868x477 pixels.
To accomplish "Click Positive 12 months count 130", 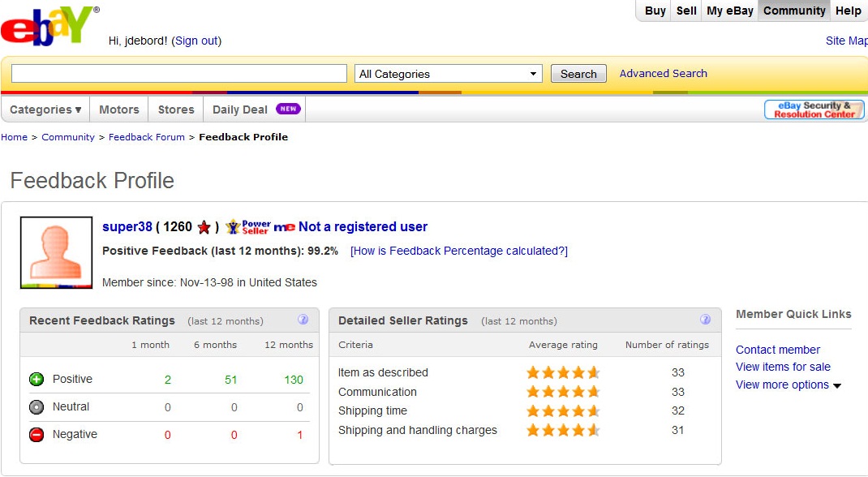I will [294, 380].
